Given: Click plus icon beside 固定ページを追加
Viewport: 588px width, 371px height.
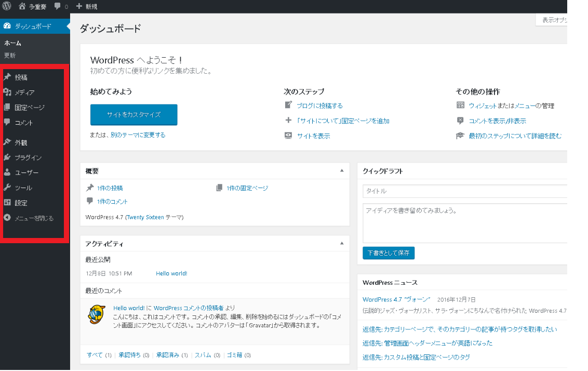Looking at the screenshot, I should point(288,120).
